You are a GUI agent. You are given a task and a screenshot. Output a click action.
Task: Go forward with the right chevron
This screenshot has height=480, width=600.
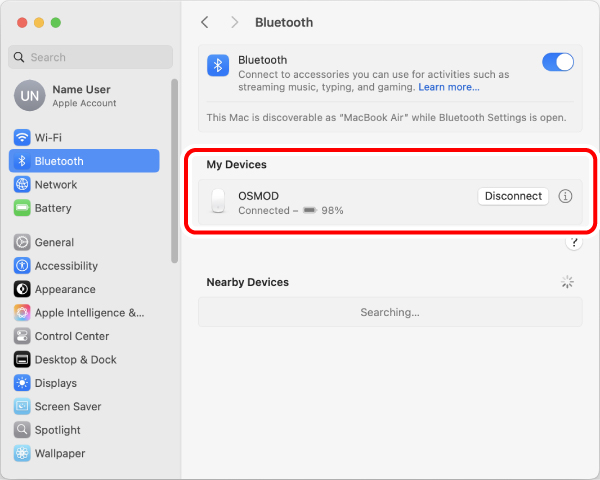pos(234,22)
